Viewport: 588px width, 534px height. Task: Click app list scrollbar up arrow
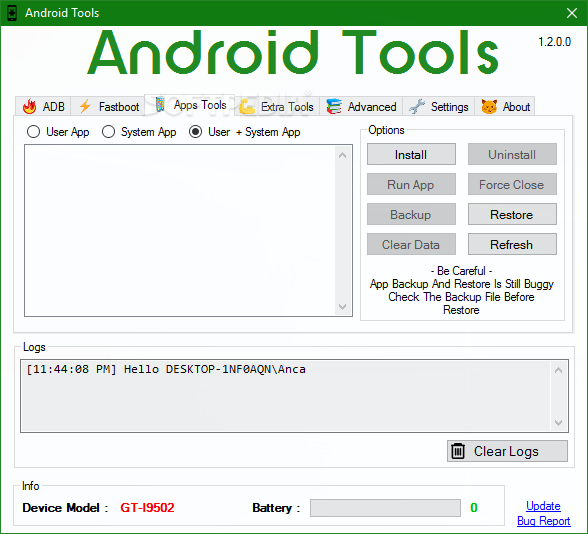(342, 155)
